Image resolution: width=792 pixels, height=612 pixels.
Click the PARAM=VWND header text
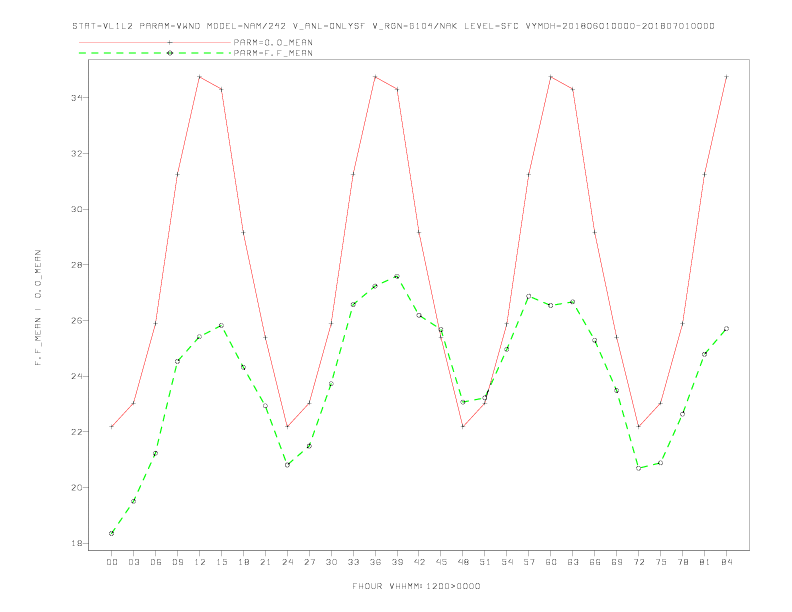(x=170, y=26)
